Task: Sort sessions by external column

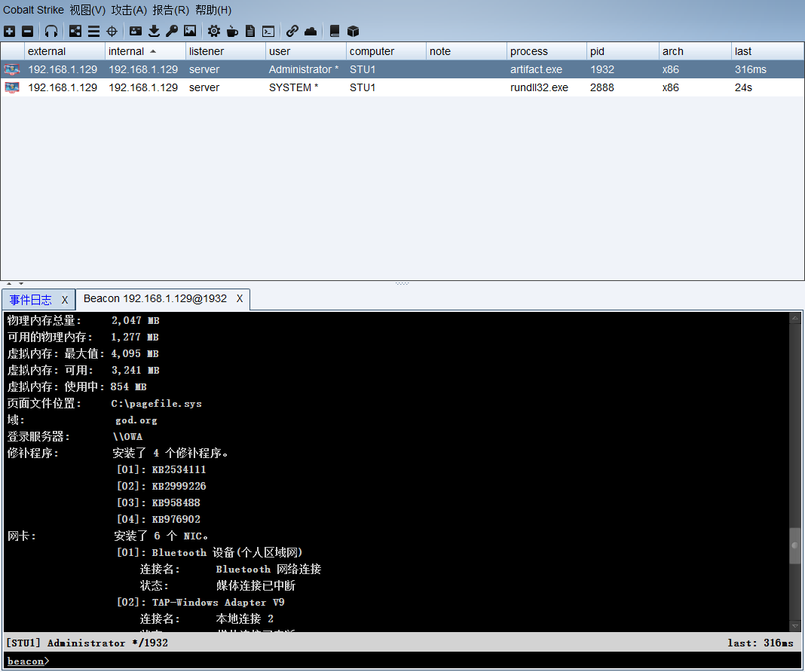Action: coord(65,51)
